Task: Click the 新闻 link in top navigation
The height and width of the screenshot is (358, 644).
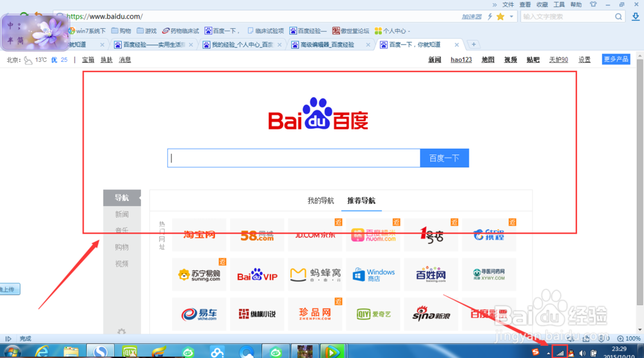Action: click(435, 59)
